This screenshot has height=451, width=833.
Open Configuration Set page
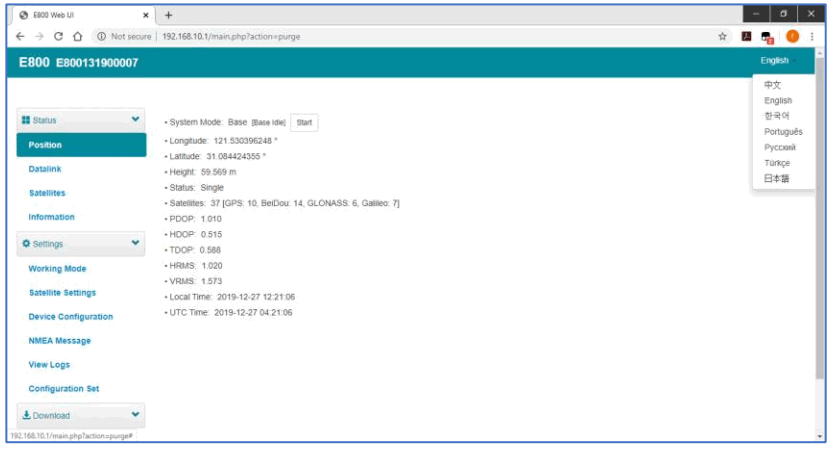[x=64, y=388]
